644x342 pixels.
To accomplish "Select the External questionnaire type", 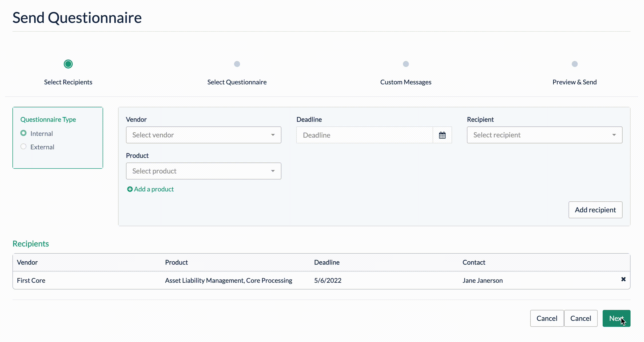I will tap(23, 146).
